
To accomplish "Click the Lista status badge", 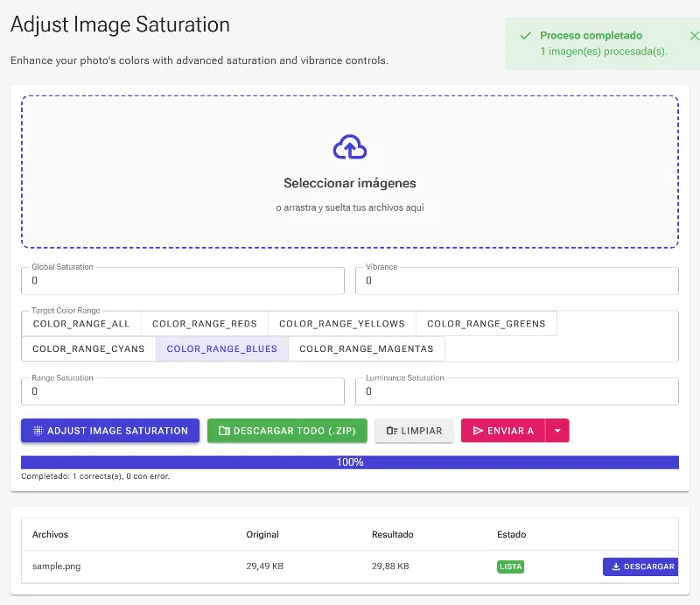I will (x=510, y=566).
